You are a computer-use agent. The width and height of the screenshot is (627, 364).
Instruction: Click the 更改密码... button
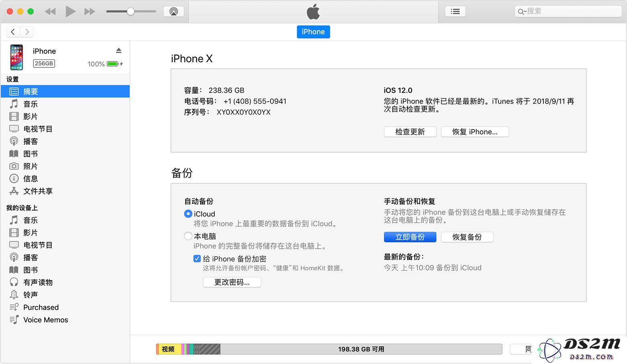(232, 282)
